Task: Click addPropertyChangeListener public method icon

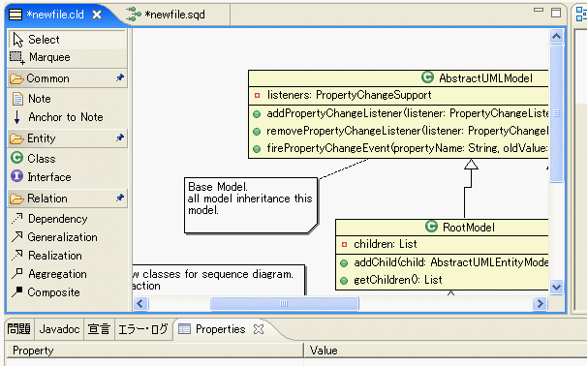Action: point(257,114)
